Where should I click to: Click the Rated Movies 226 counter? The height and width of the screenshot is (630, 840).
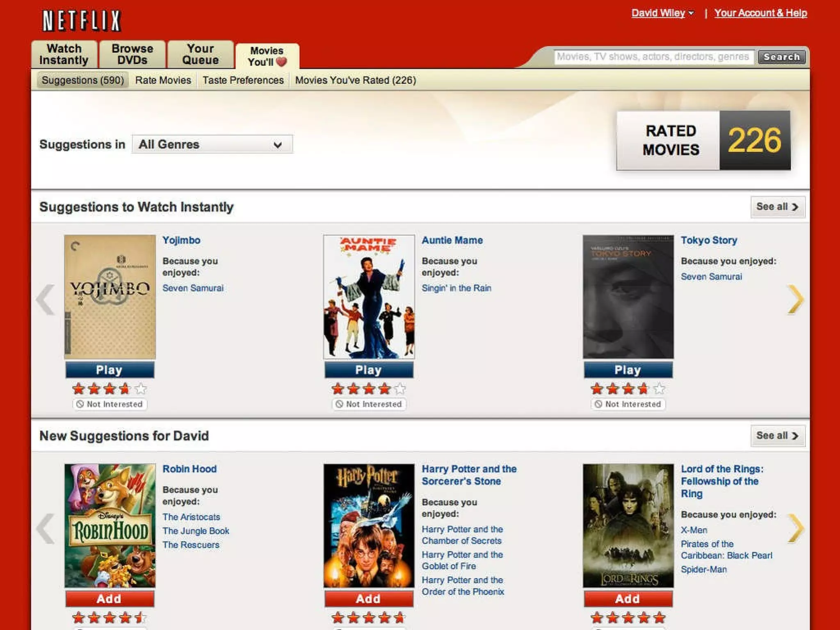[x=703, y=140]
